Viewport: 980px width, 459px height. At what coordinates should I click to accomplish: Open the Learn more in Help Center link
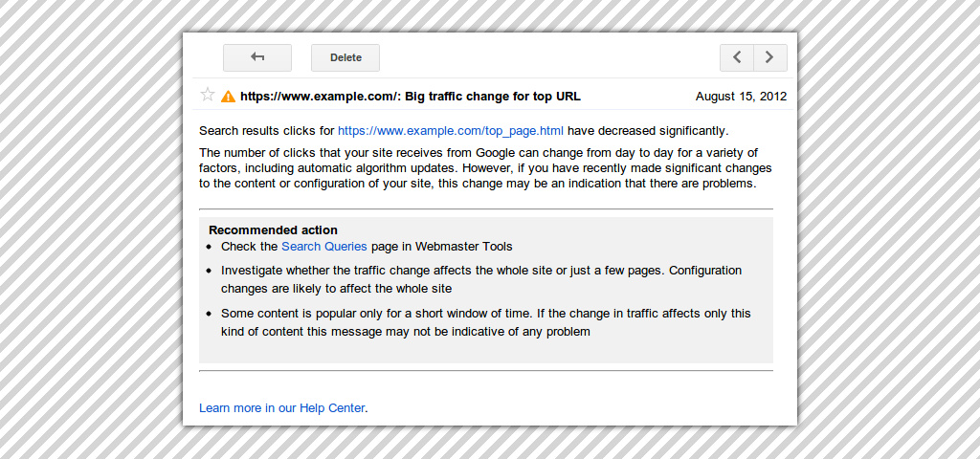pos(281,408)
